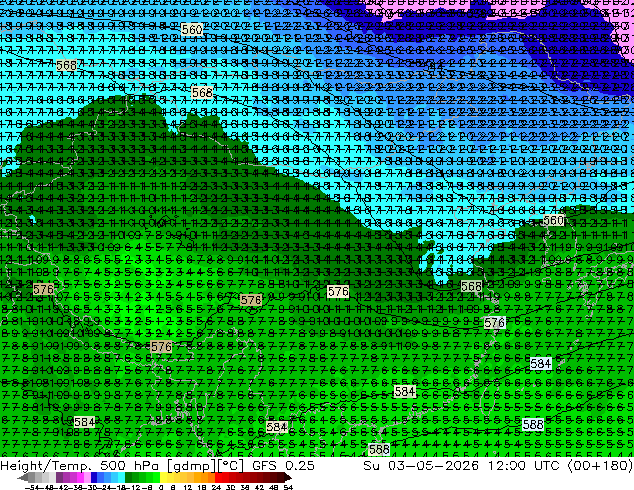This screenshot has width=634, height=490.
Task: Click the 568 label among the dense 7 digits
Action: 66,65
